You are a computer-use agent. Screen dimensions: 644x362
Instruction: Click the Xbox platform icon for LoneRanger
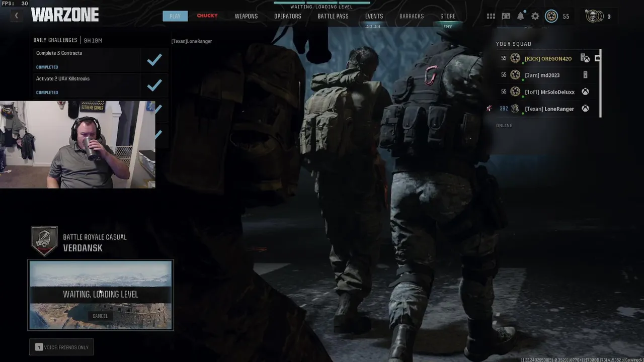tap(585, 108)
